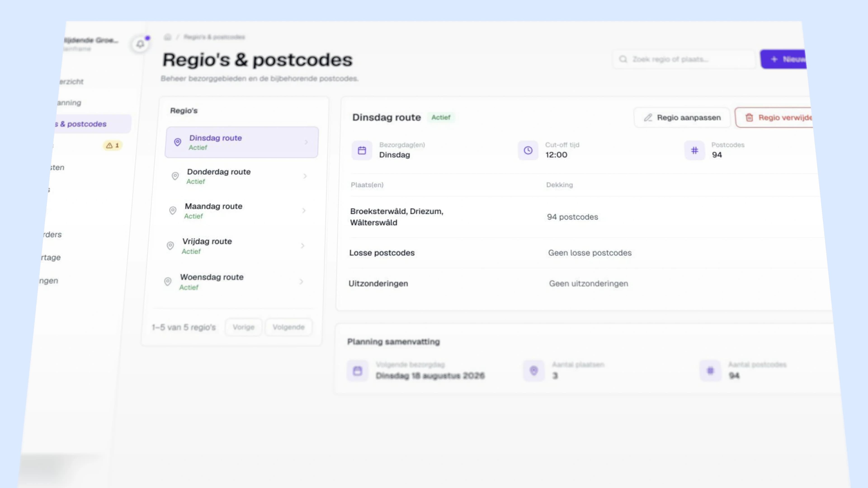Expand Woensdag route chevron

click(301, 282)
